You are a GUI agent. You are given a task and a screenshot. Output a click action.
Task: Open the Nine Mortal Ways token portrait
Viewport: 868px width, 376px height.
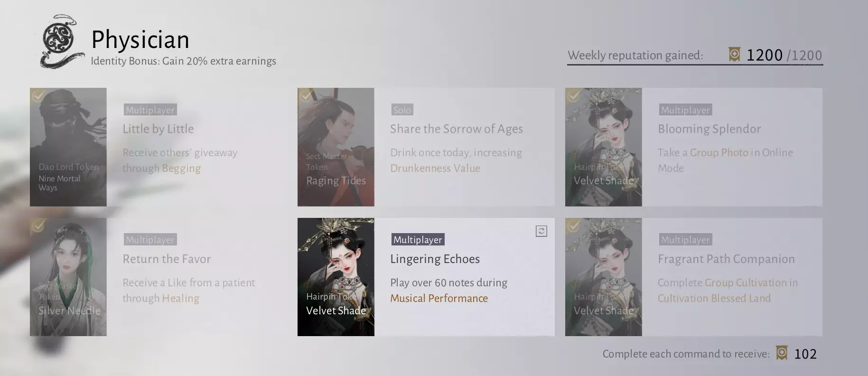click(x=68, y=147)
